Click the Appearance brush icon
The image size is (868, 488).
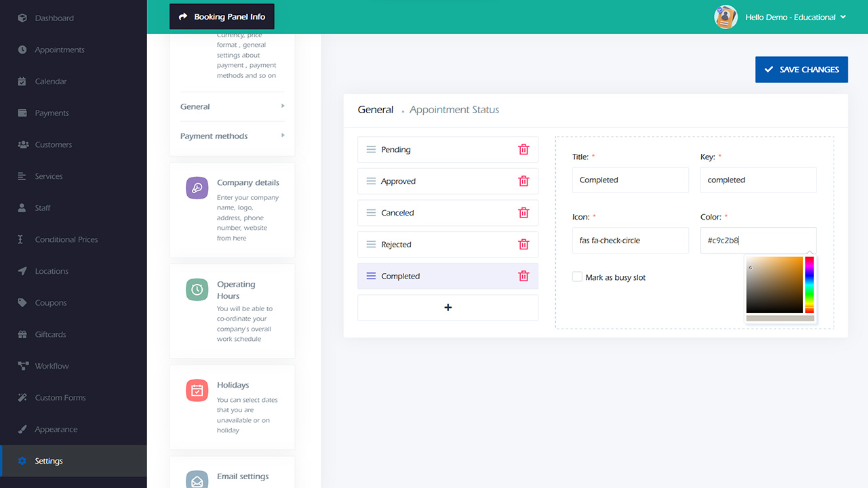[x=22, y=429]
